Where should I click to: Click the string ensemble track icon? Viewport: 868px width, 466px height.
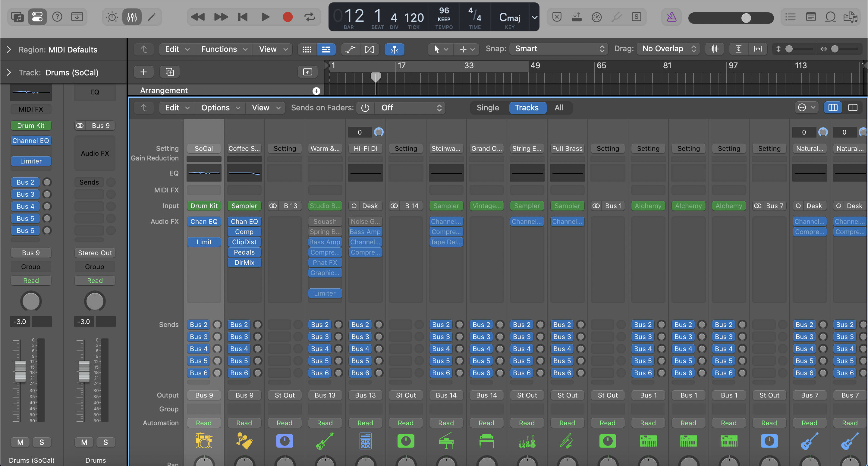pos(527,441)
